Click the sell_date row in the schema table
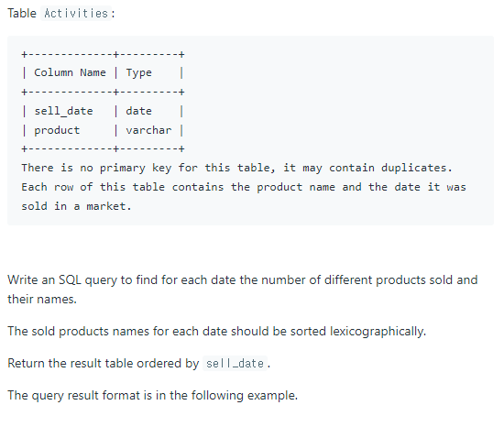This screenshot has width=504, height=427. tap(103, 111)
